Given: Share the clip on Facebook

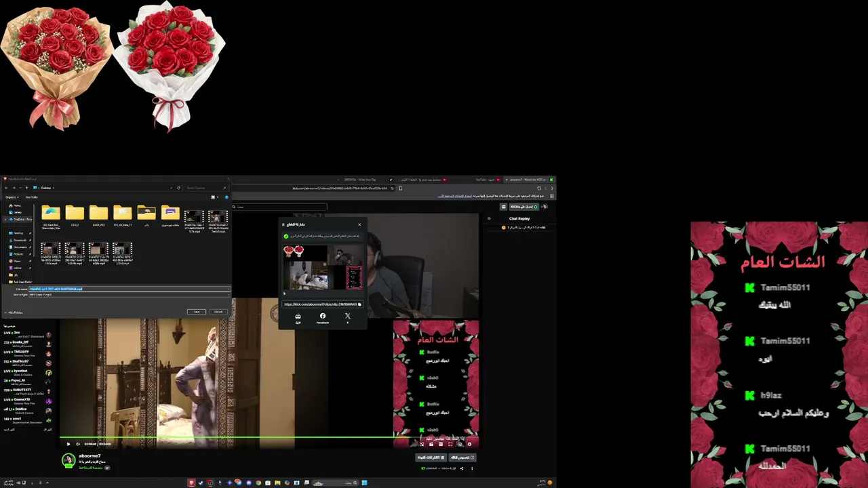Looking at the screenshot, I should pyautogui.click(x=323, y=318).
